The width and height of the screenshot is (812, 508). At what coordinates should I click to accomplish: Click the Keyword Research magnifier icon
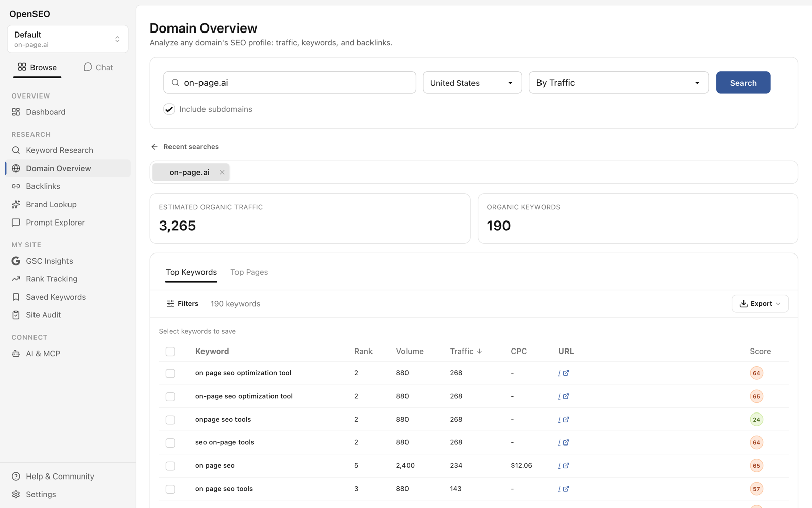point(16,150)
